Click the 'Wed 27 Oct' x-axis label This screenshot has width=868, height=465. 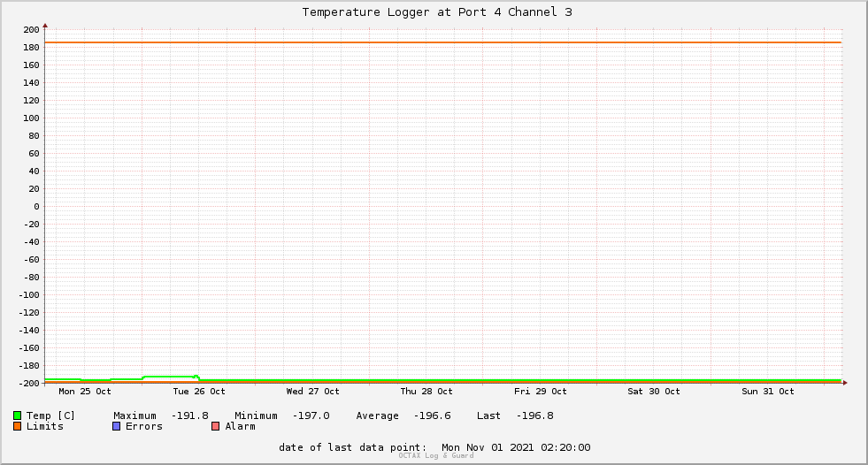coord(312,392)
